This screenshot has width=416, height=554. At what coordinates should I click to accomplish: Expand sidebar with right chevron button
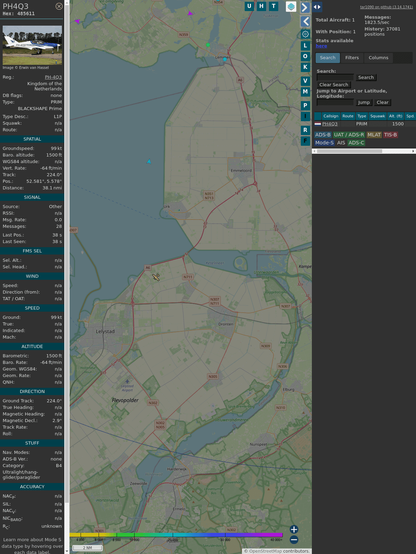(305, 7)
